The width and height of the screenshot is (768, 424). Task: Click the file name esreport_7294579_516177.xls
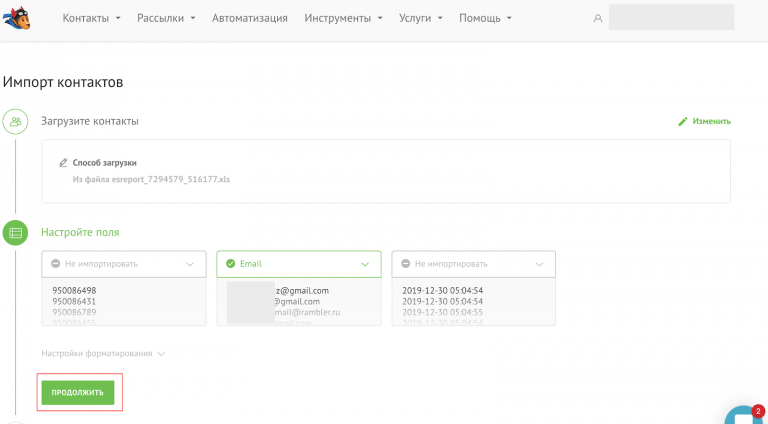pos(170,179)
